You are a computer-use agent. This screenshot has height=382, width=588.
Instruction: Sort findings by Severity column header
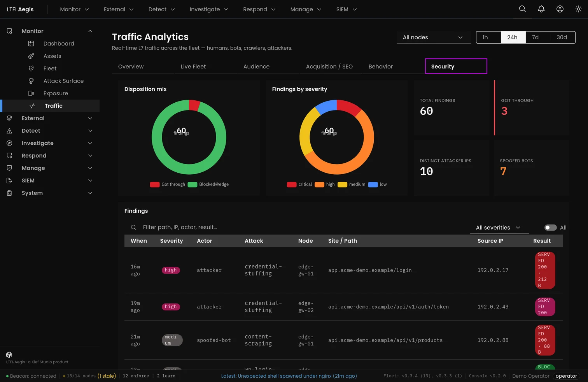click(171, 241)
